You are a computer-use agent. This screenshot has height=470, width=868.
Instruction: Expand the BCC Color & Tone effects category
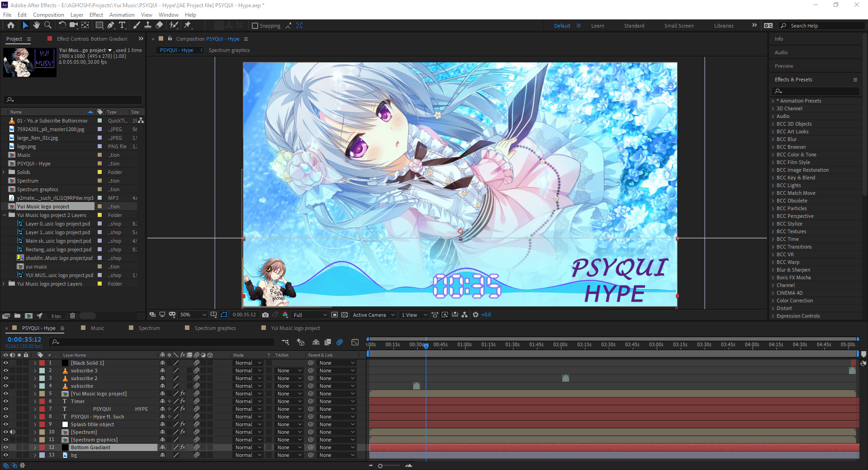coord(773,155)
